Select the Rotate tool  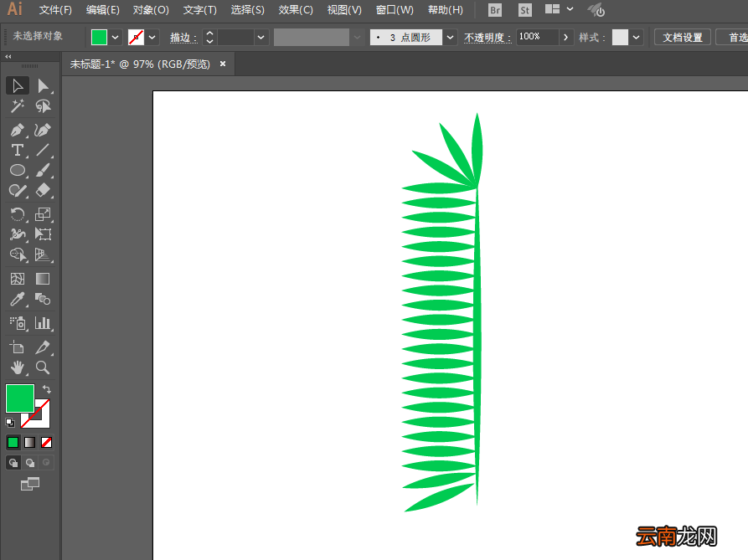click(x=18, y=214)
